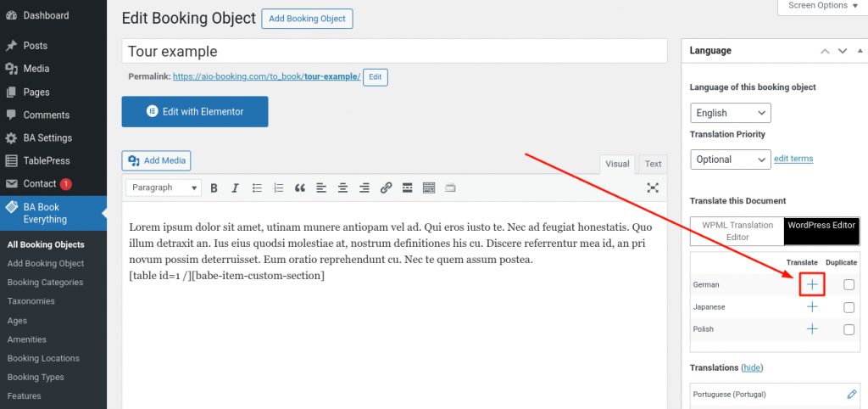
Task: Add Japanese translation with the plus icon
Action: (812, 307)
